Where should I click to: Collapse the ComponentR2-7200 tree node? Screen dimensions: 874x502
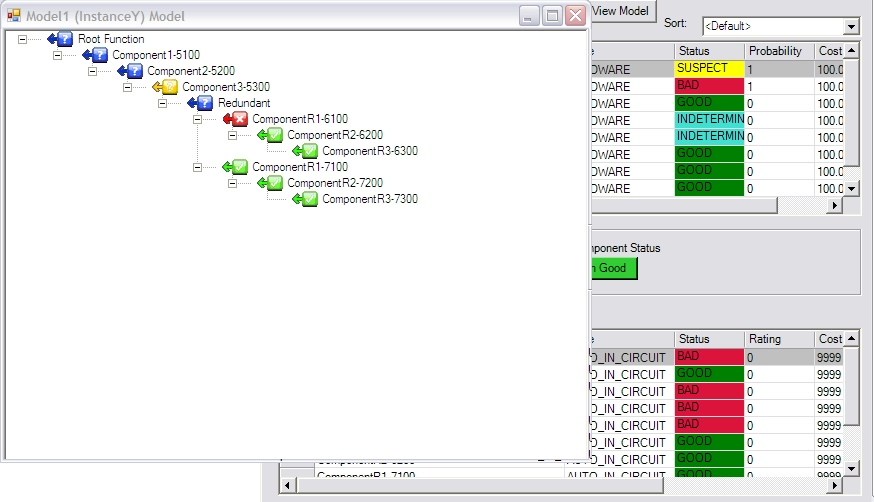pos(232,183)
